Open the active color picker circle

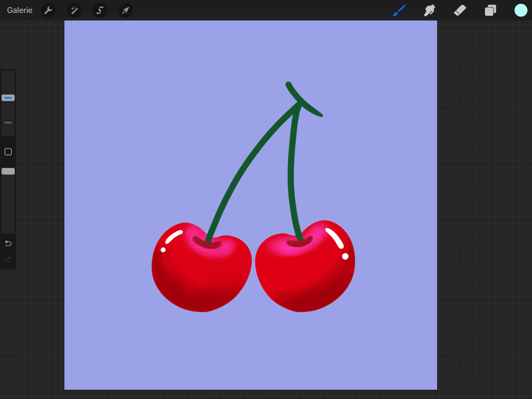(x=521, y=10)
